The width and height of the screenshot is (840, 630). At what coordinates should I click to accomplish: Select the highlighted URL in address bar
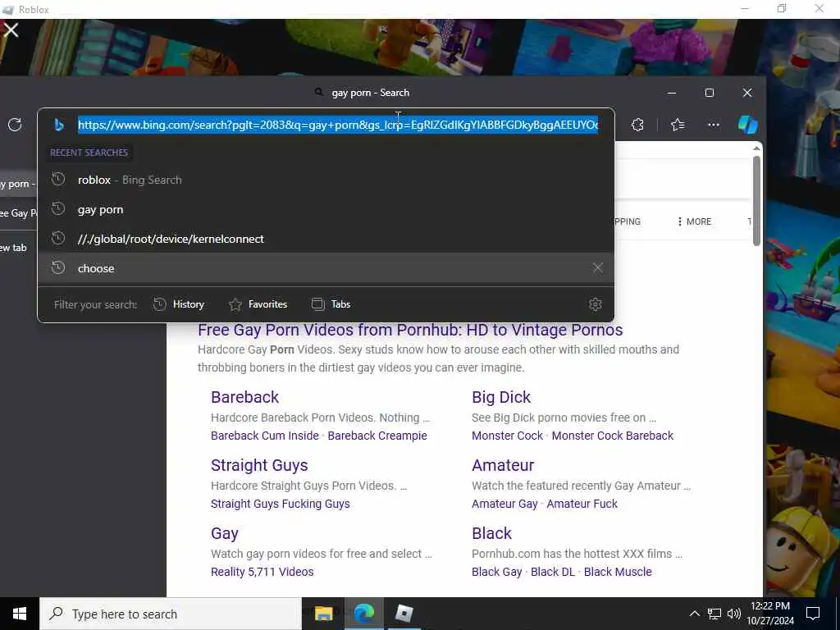click(x=337, y=125)
